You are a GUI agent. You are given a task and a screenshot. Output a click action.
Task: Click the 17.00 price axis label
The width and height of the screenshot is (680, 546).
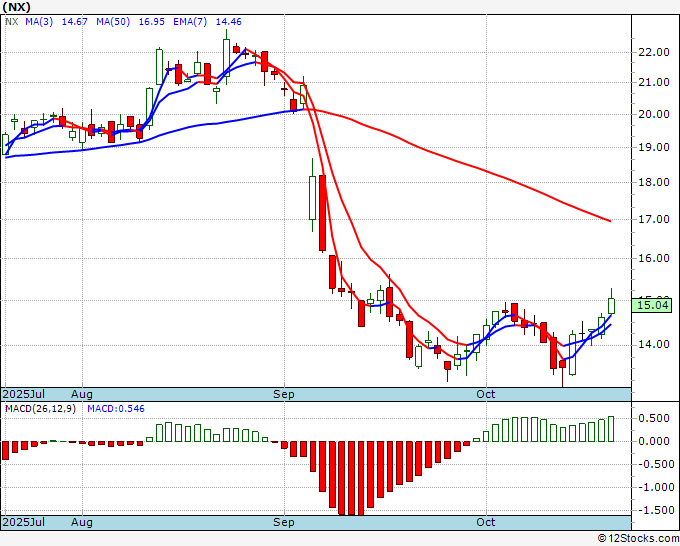click(654, 219)
